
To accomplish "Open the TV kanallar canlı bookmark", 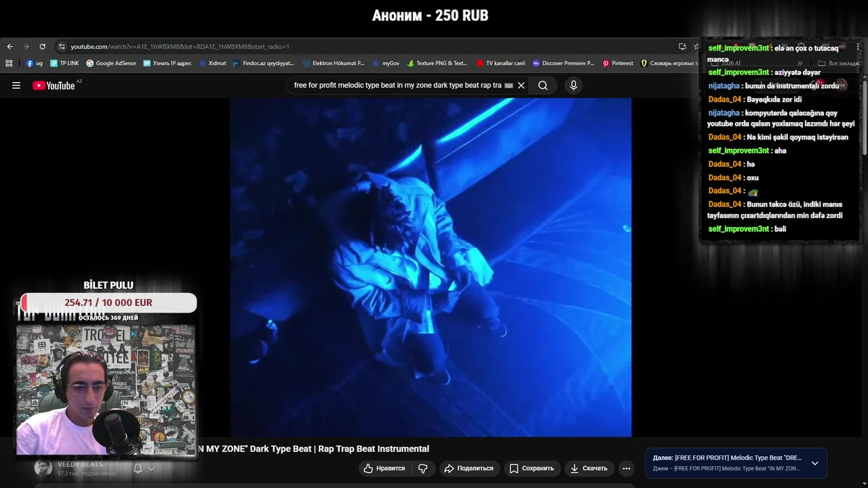I will (501, 63).
